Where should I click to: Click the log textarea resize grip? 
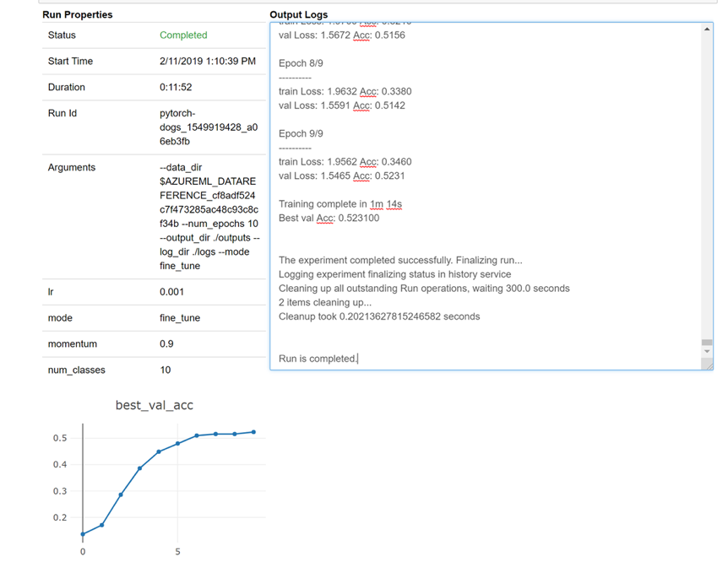point(708,365)
